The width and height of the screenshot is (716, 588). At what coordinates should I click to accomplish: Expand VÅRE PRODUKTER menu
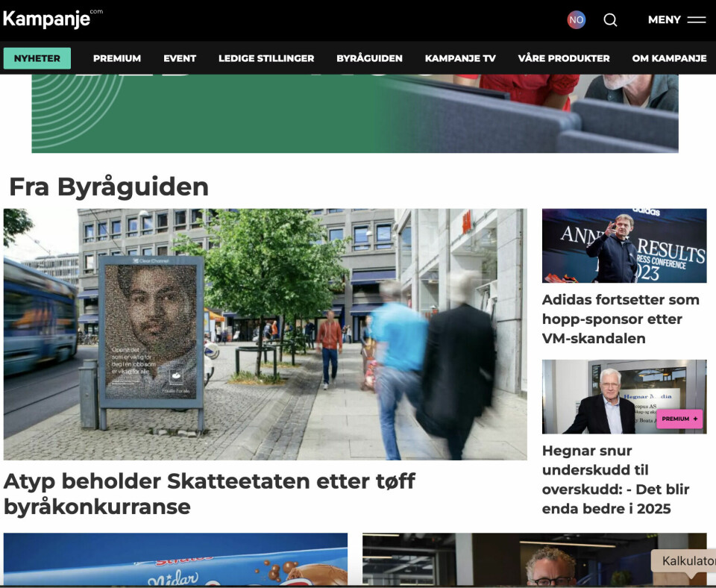564,58
